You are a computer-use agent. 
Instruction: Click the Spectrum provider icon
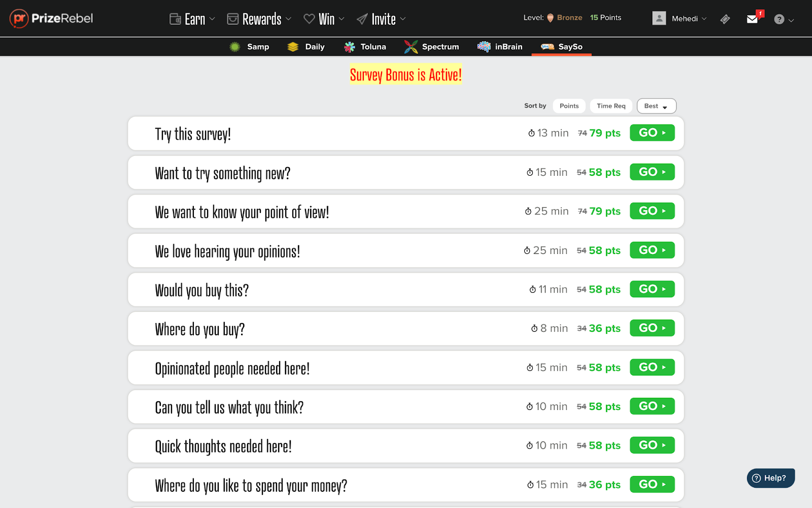point(410,46)
